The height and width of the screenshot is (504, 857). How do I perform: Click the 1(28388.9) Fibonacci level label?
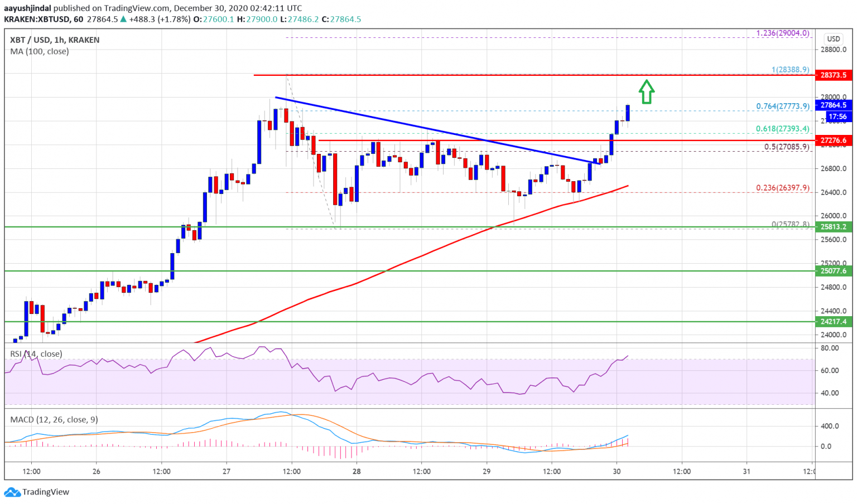click(790, 70)
